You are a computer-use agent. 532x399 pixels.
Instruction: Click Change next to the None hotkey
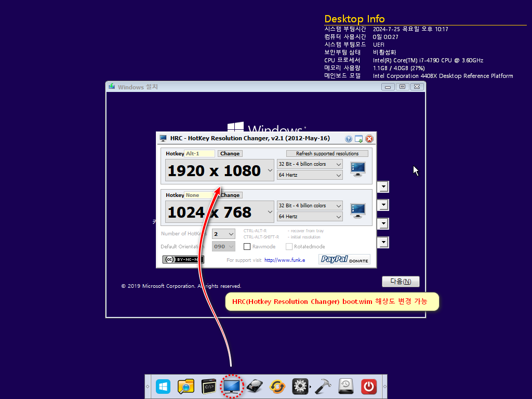[x=230, y=195]
